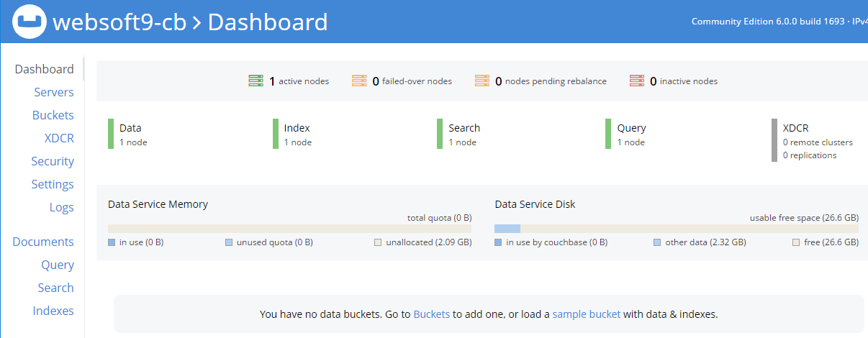Open the Buckets sidebar item
Screen dimensions: 868x338
53,115
